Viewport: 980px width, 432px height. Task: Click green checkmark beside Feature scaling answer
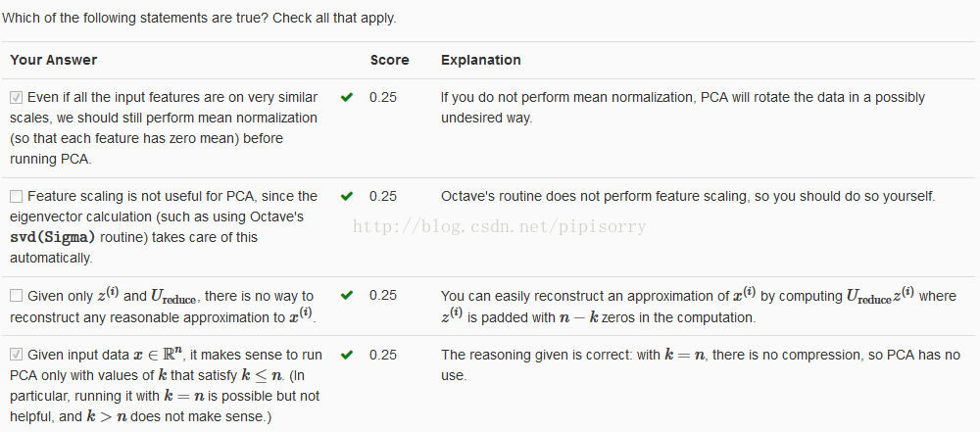[x=346, y=196]
